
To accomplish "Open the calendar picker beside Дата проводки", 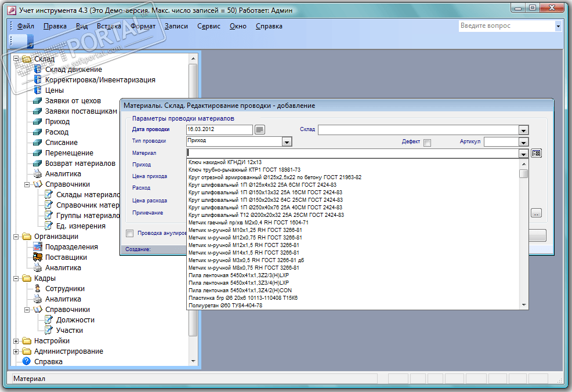I will [259, 130].
